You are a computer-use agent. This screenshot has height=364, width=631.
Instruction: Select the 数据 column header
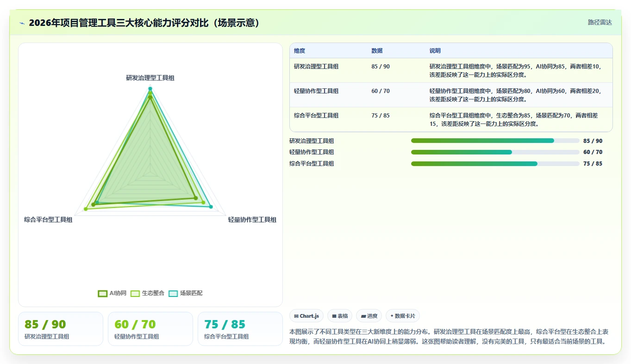[x=377, y=51]
